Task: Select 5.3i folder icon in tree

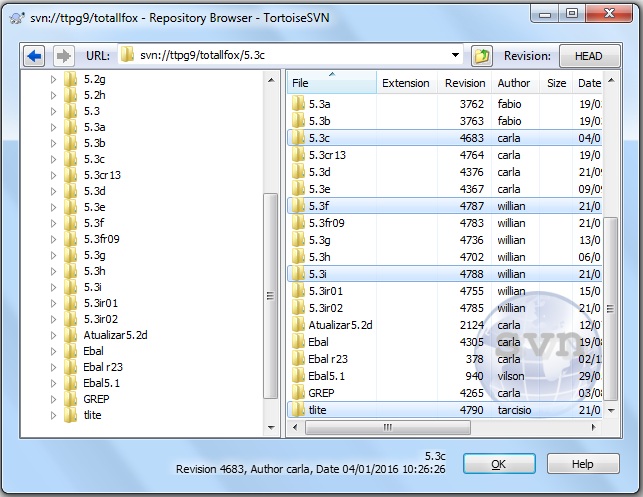Action: [71, 287]
